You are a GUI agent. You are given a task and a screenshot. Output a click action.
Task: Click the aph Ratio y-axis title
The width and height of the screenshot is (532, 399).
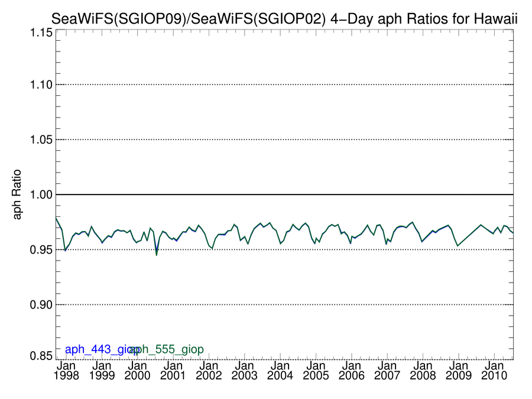pos(17,194)
